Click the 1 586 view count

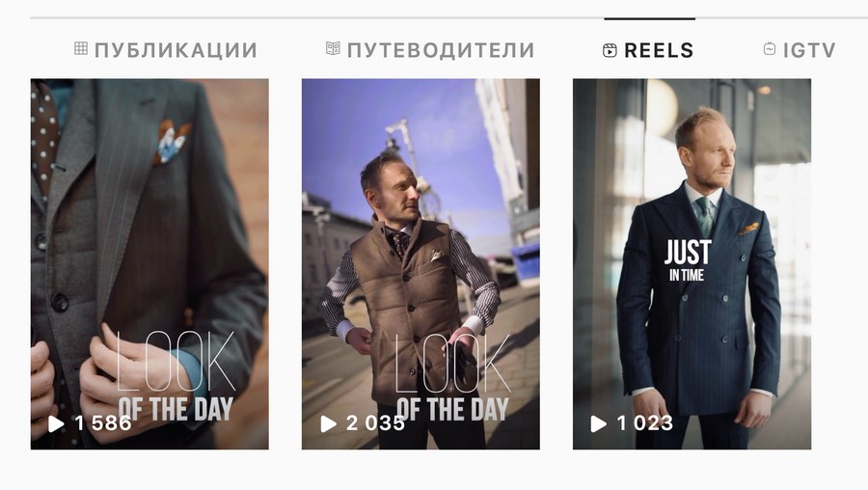pyautogui.click(x=103, y=423)
